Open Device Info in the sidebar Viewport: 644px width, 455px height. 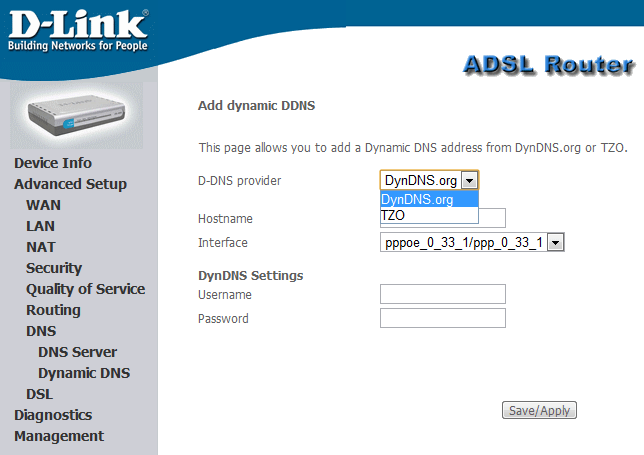(53, 163)
